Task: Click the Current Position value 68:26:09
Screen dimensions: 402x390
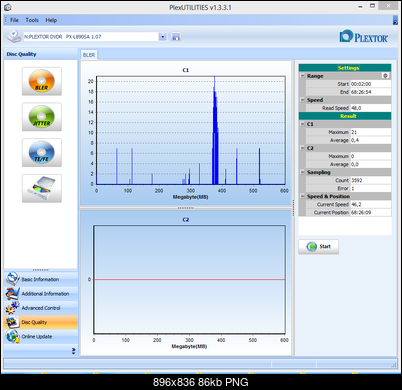Action: pos(371,212)
